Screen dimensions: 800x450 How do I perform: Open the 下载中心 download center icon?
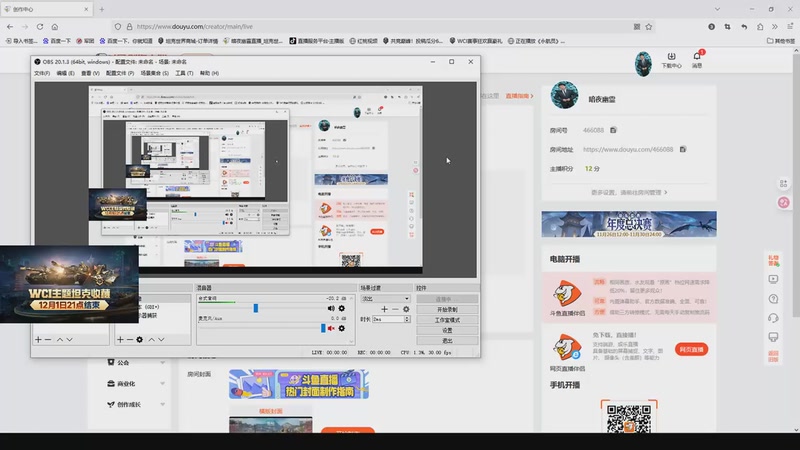[671, 60]
